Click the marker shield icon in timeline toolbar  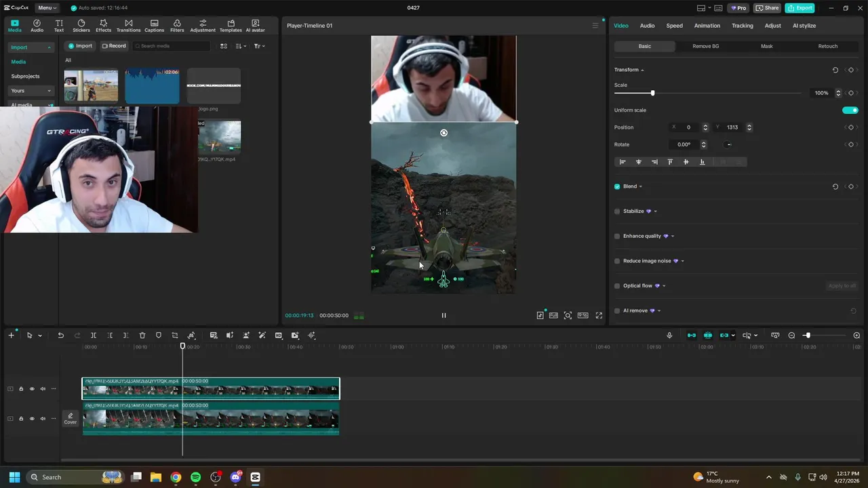[x=159, y=335]
